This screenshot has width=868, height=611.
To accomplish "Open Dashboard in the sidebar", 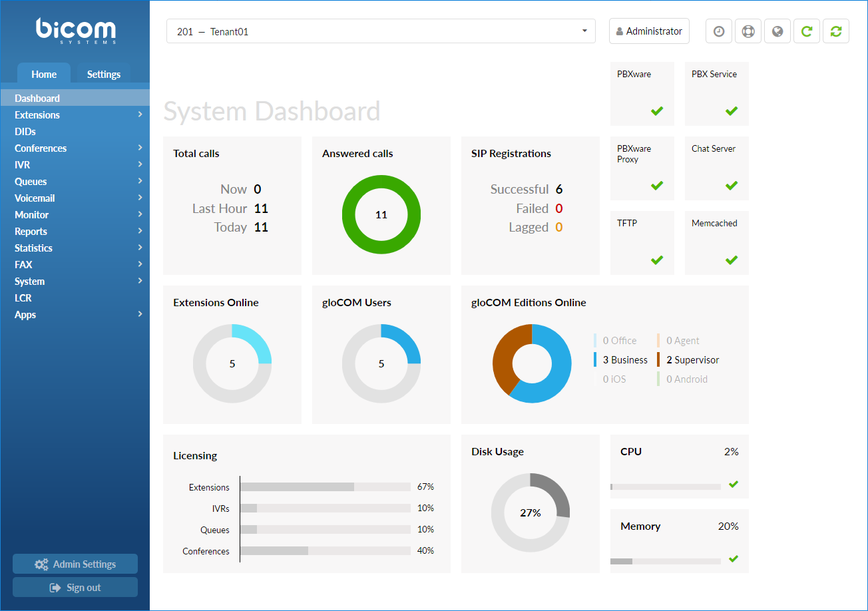I will coord(75,98).
